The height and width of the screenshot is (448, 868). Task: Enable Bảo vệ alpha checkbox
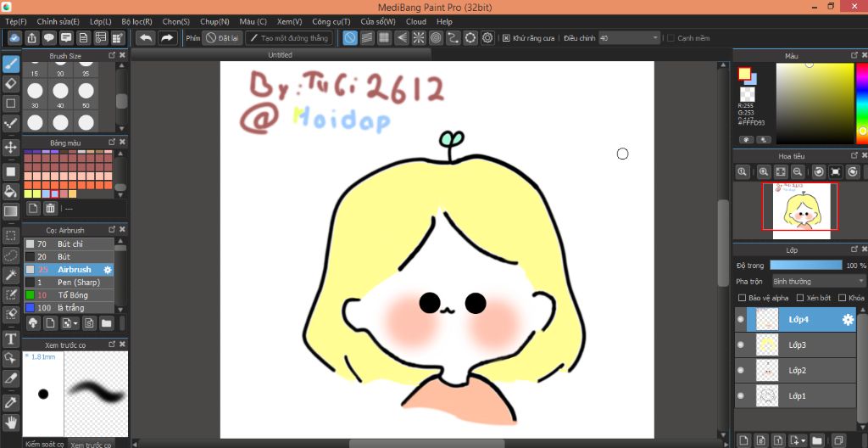point(742,298)
